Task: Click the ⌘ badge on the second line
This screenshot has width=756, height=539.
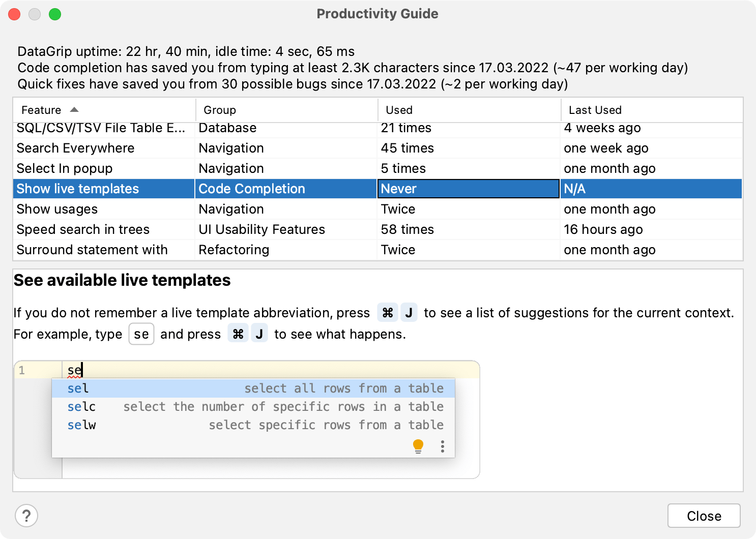Action: point(238,334)
